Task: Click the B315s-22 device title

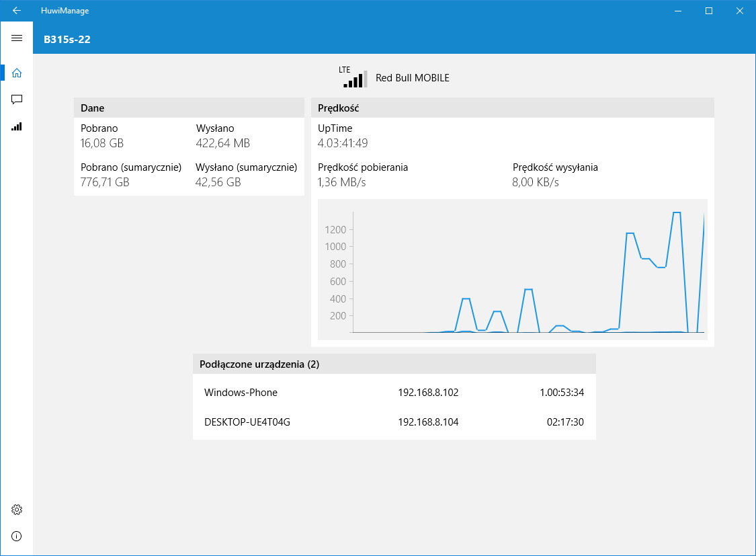Action: [x=67, y=40]
